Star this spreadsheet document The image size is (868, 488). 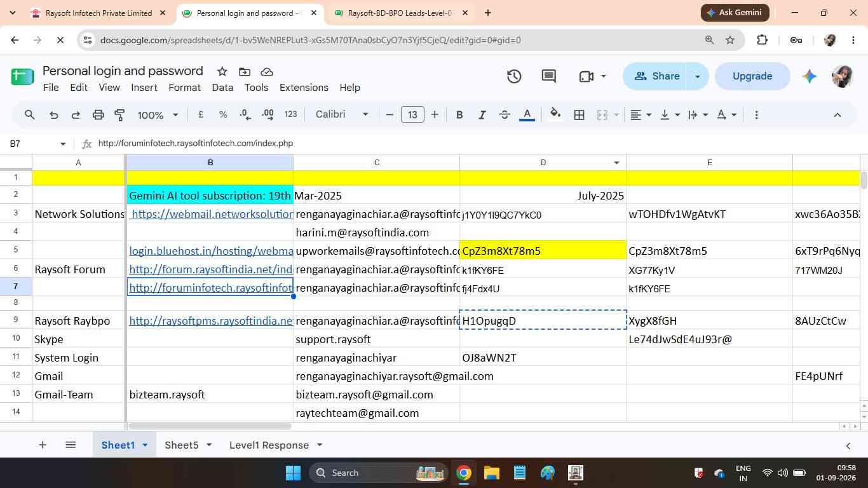point(222,71)
